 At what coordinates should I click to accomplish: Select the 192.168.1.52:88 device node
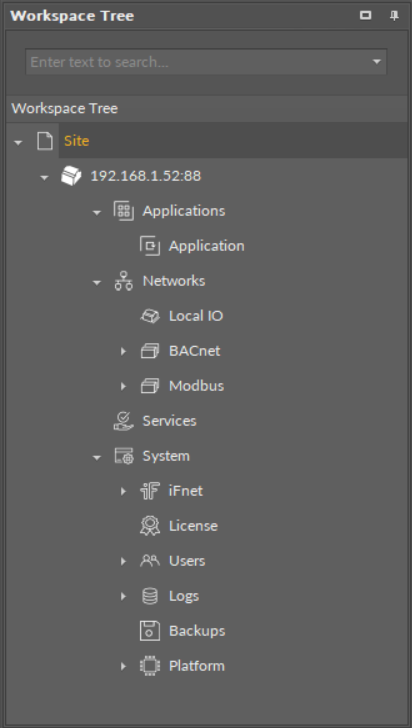pos(145,176)
